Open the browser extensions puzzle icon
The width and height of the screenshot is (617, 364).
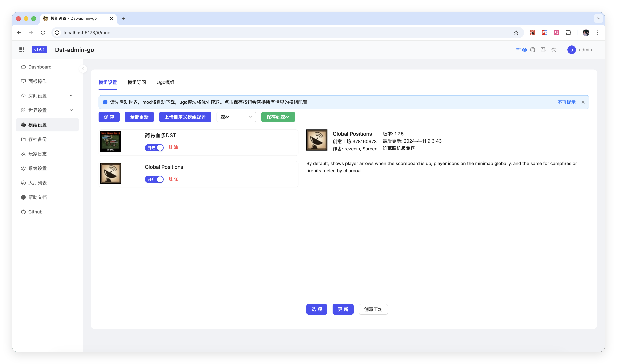568,33
